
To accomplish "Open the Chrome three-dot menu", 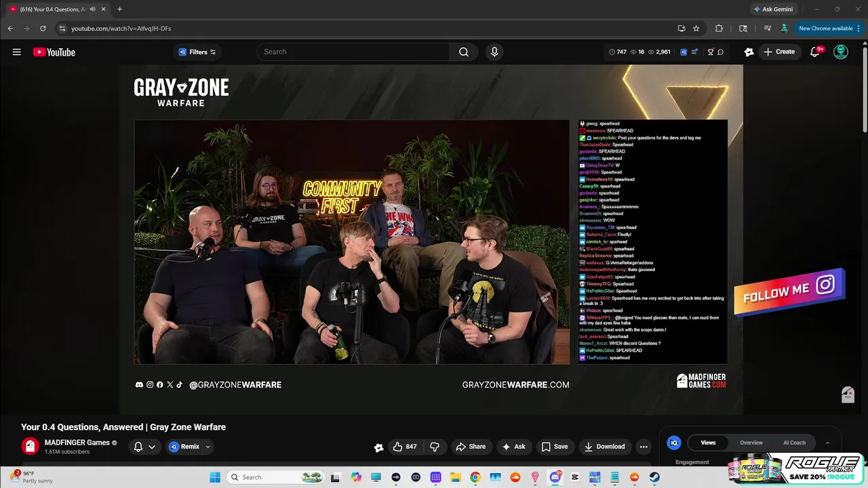I will tap(859, 28).
